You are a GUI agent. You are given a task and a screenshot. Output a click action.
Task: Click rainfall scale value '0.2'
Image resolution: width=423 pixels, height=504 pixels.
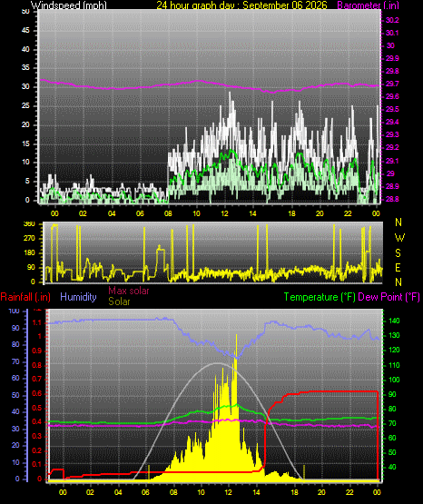tap(37, 450)
